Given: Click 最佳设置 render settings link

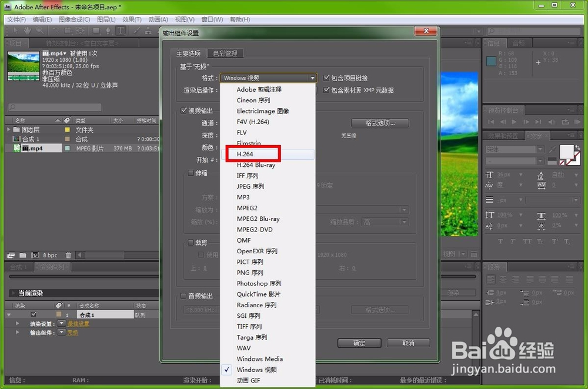Looking at the screenshot, I should point(79,323).
